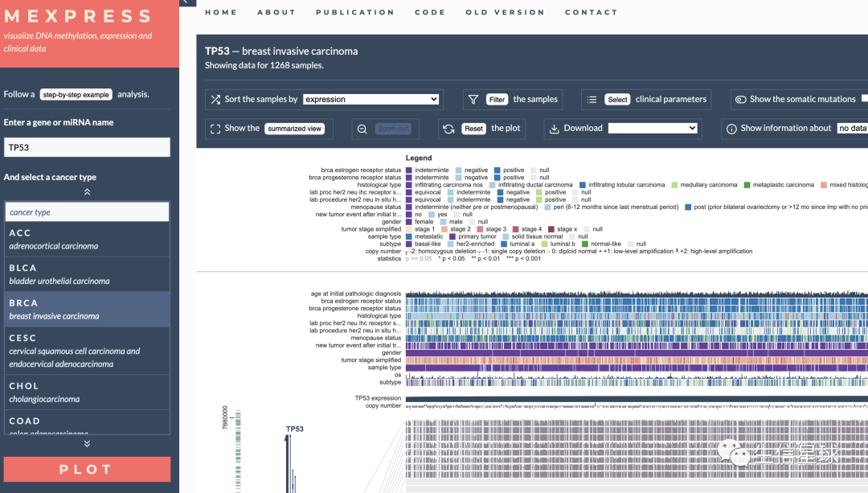
Task: Select BLCA bladder urothelial carcinoma
Action: tap(87, 274)
